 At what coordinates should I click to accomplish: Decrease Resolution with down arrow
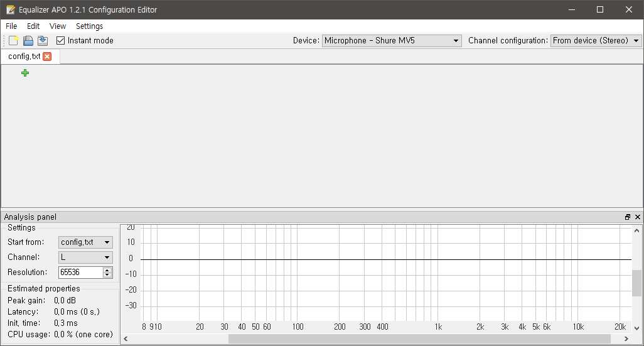(107, 275)
